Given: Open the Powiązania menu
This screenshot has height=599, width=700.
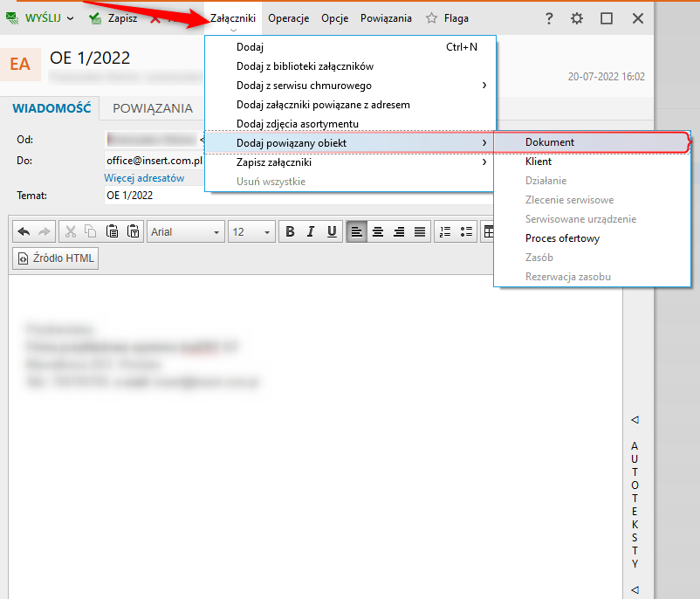Looking at the screenshot, I should pos(386,18).
